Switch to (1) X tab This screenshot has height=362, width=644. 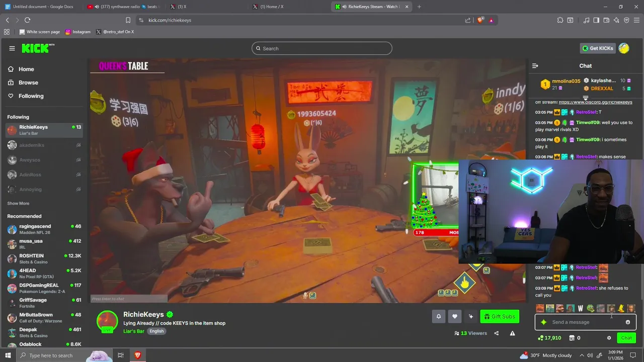(206, 7)
